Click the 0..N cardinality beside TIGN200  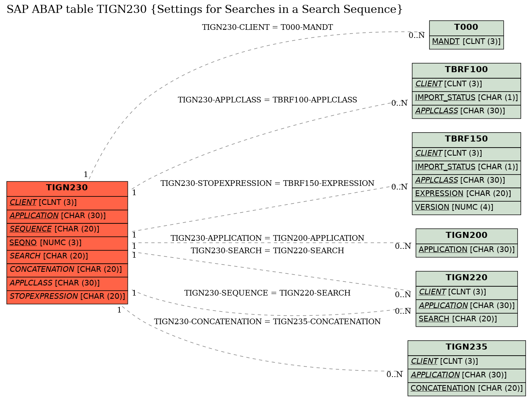403,246
